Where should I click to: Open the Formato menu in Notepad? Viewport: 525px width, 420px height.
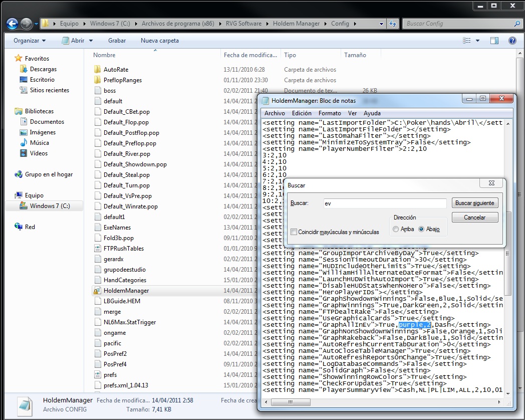pyautogui.click(x=330, y=113)
